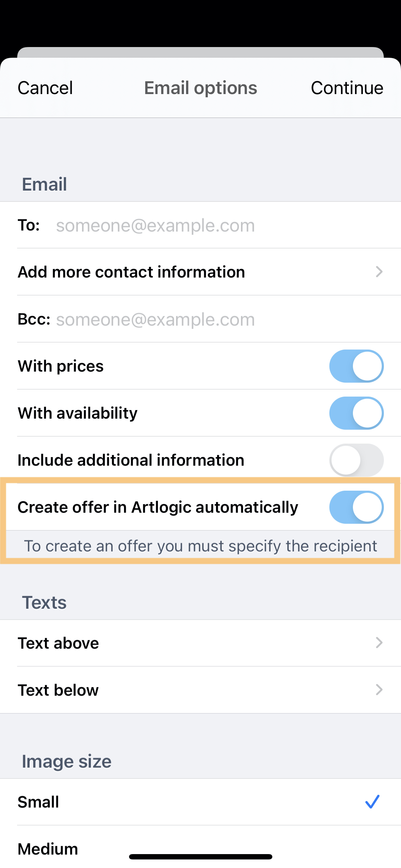Open the Text below editor
The image size is (401, 868).
point(58,690)
